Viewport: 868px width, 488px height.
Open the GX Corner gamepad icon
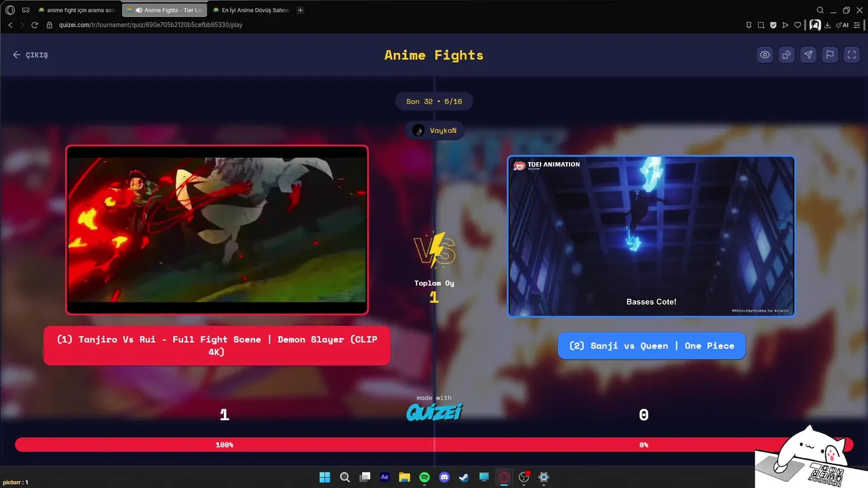coord(26,10)
